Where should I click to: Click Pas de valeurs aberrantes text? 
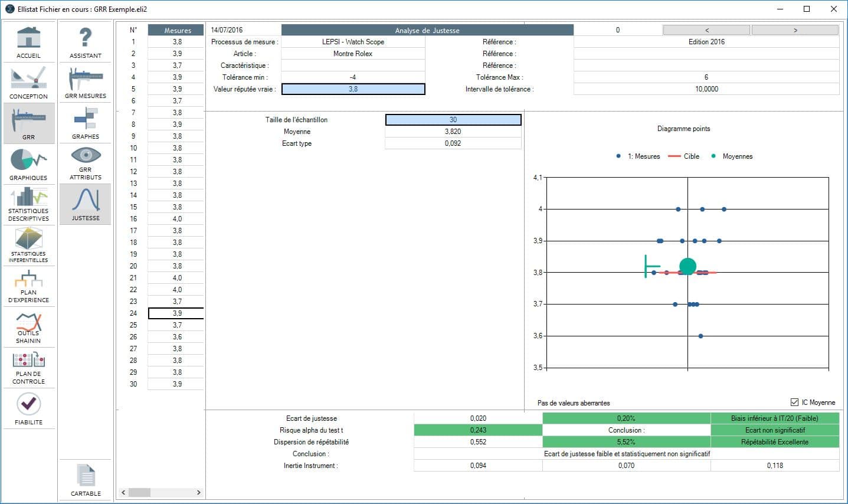click(574, 403)
